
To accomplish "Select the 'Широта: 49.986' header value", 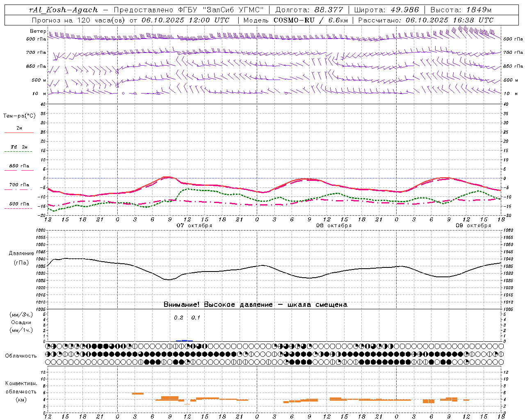I will 386,10.
